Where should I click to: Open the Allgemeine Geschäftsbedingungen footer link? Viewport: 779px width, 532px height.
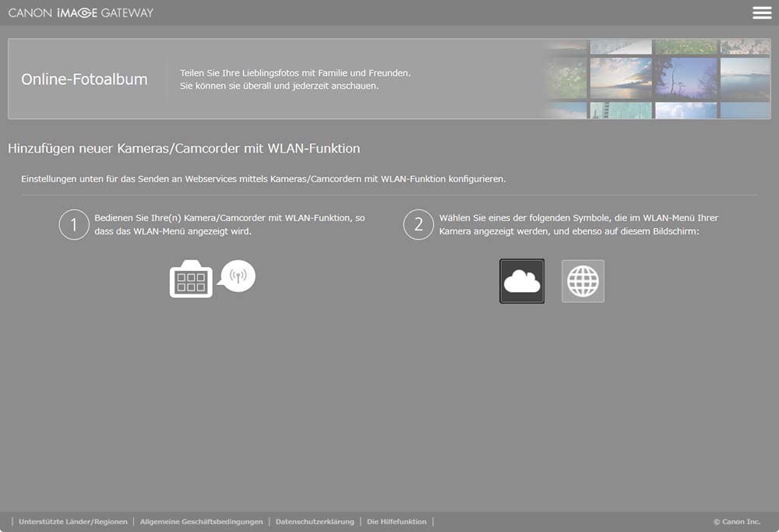pos(201,522)
